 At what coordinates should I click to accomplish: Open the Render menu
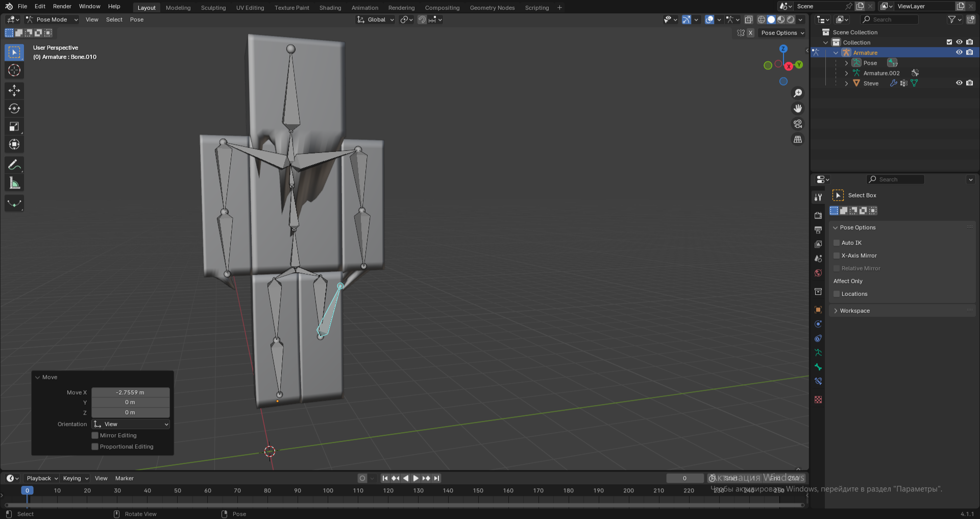[62, 6]
